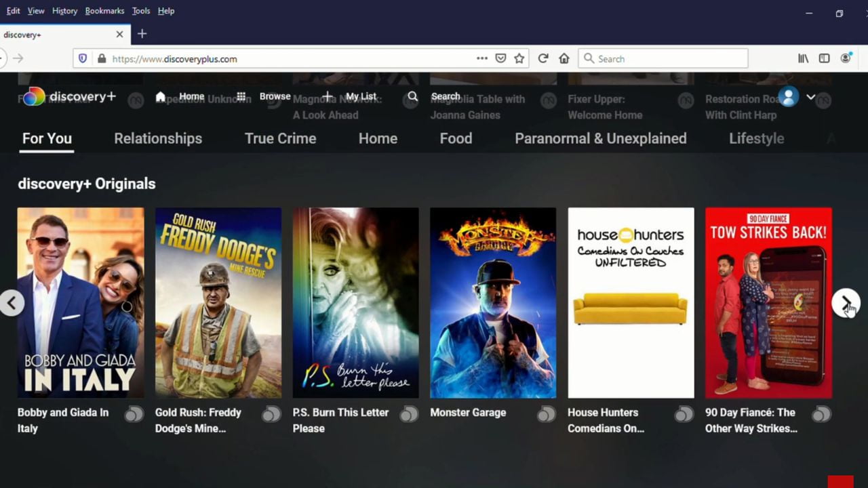Viewport: 868px width, 488px height.
Task: Open the Browse grid icon
Action: pos(241,96)
